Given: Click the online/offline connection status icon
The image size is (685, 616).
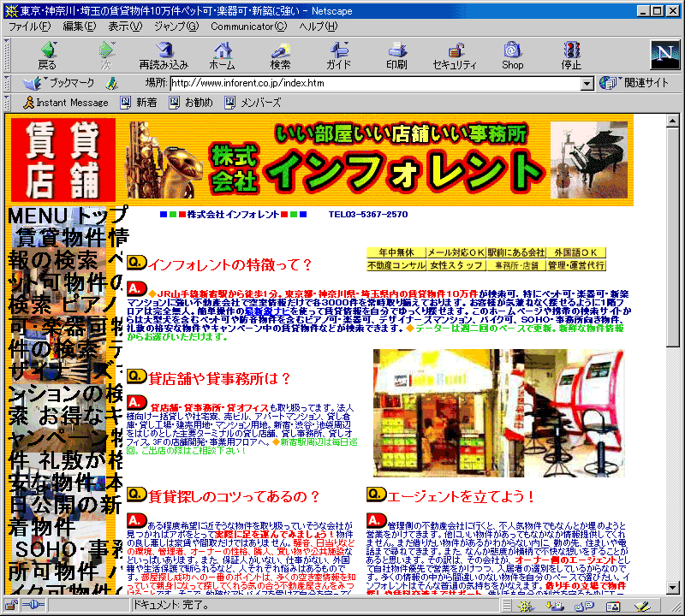Looking at the screenshot, I should pyautogui.click(x=33, y=605).
